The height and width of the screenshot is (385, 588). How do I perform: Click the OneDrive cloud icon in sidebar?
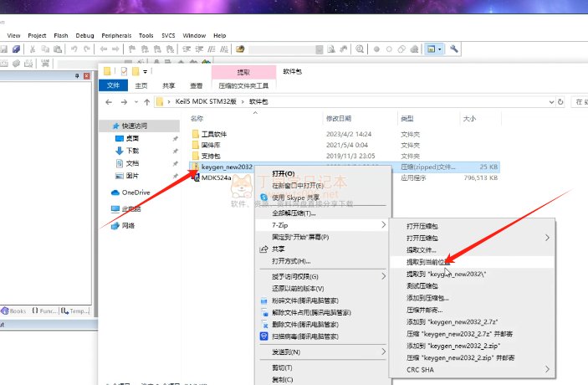pyautogui.click(x=115, y=192)
